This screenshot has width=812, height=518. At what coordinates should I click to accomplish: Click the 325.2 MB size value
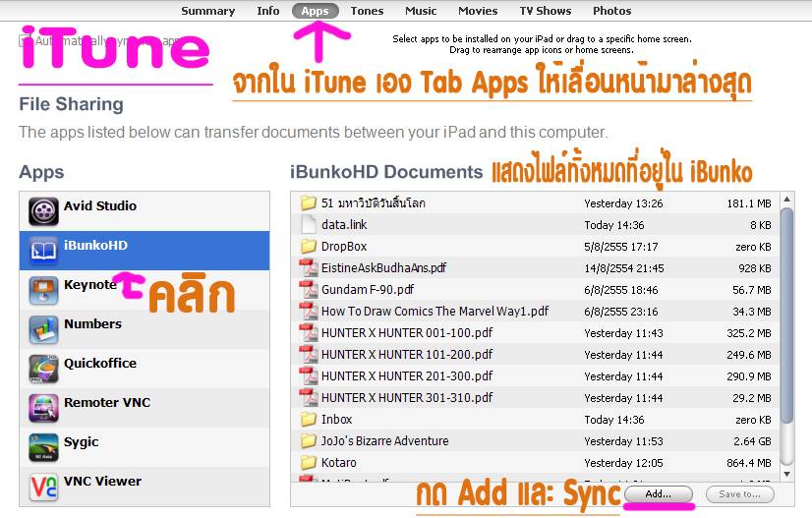coord(749,333)
